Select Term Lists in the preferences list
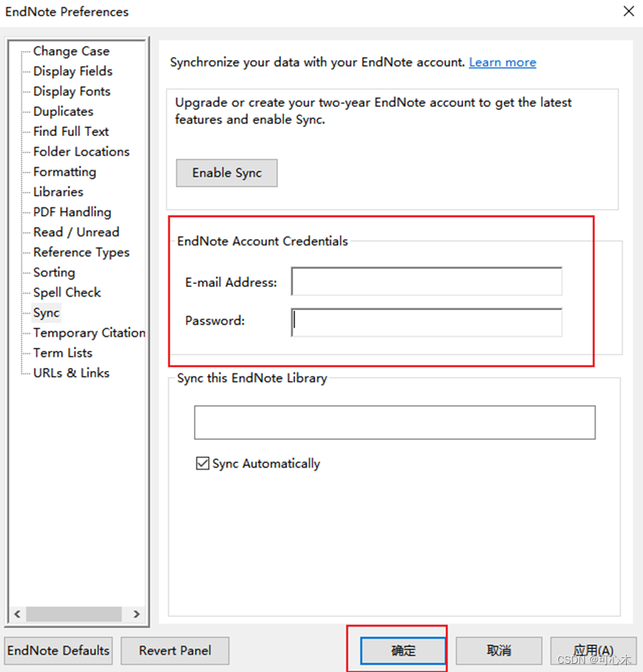The width and height of the screenshot is (643, 672). click(x=62, y=353)
